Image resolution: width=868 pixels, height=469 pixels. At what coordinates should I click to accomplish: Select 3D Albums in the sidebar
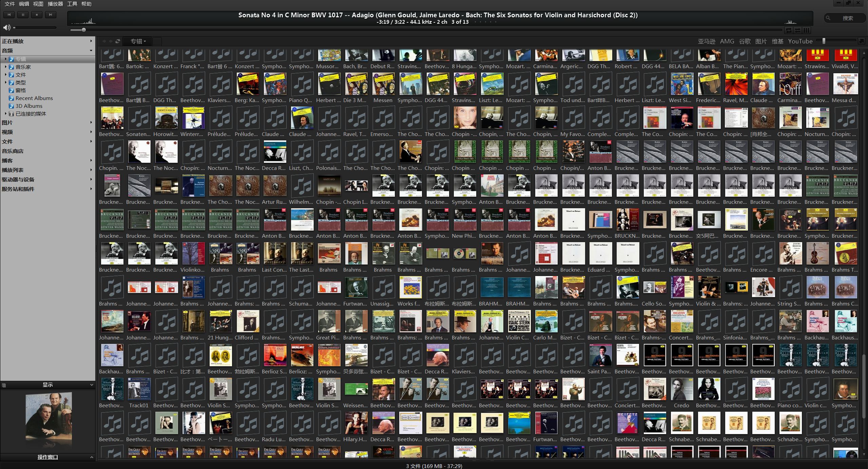point(29,106)
